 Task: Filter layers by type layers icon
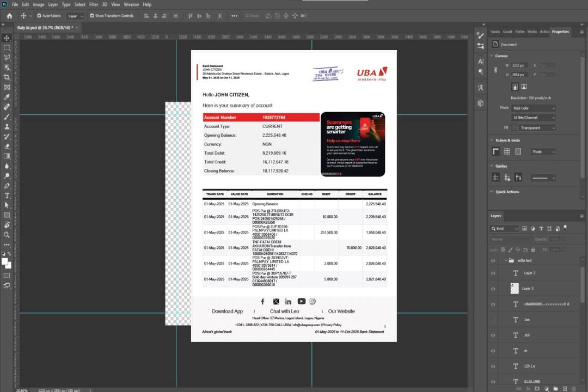click(541, 229)
